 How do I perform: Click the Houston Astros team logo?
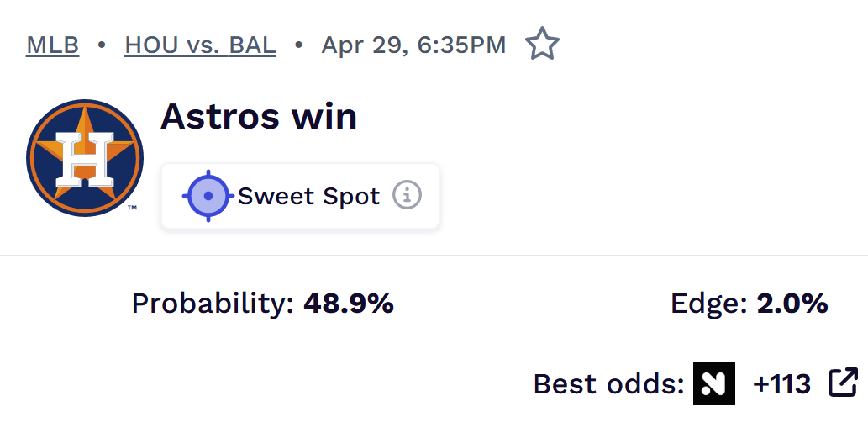85,158
